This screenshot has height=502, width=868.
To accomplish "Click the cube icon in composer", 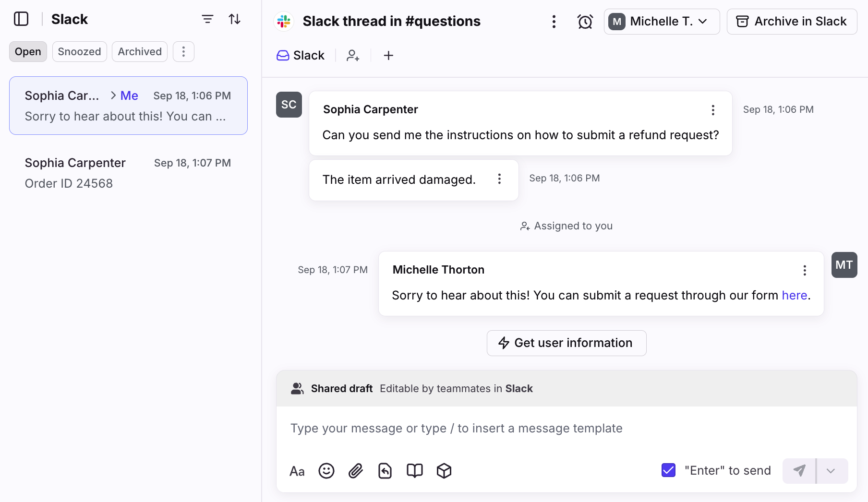I will tap(444, 471).
